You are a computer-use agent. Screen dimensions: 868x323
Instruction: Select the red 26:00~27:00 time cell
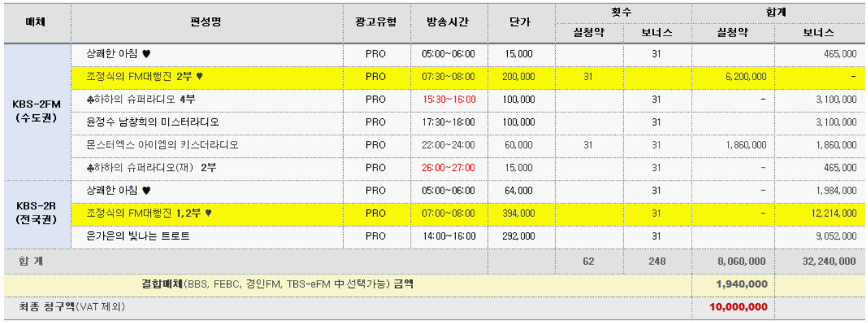click(x=448, y=167)
